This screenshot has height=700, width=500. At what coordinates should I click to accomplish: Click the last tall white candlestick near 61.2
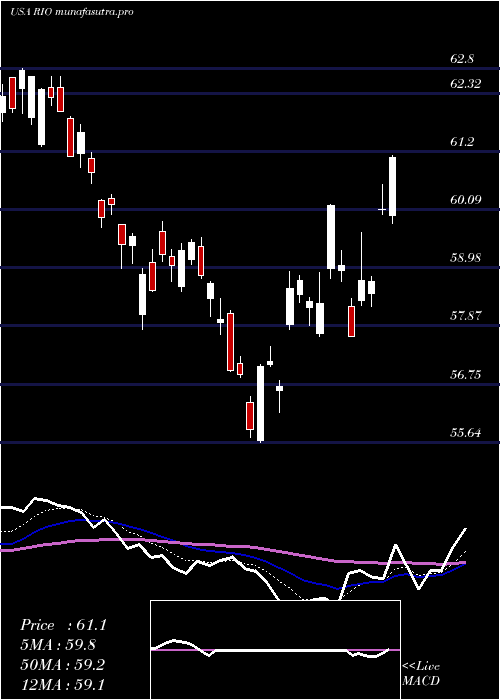[x=393, y=187]
